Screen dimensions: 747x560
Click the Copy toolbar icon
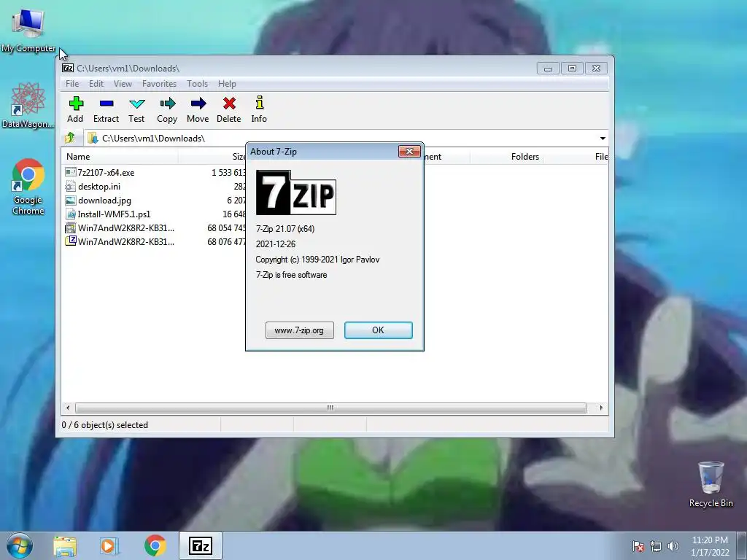click(167, 109)
